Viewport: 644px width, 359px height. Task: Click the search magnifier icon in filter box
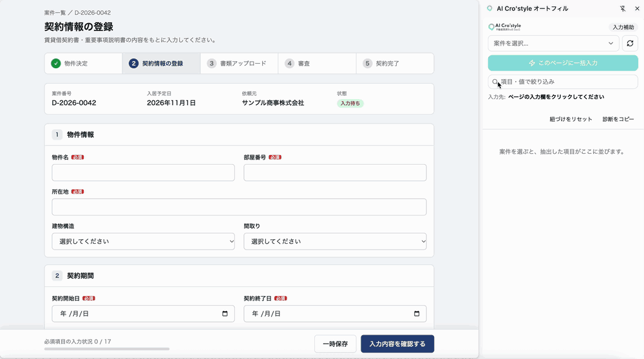click(495, 82)
